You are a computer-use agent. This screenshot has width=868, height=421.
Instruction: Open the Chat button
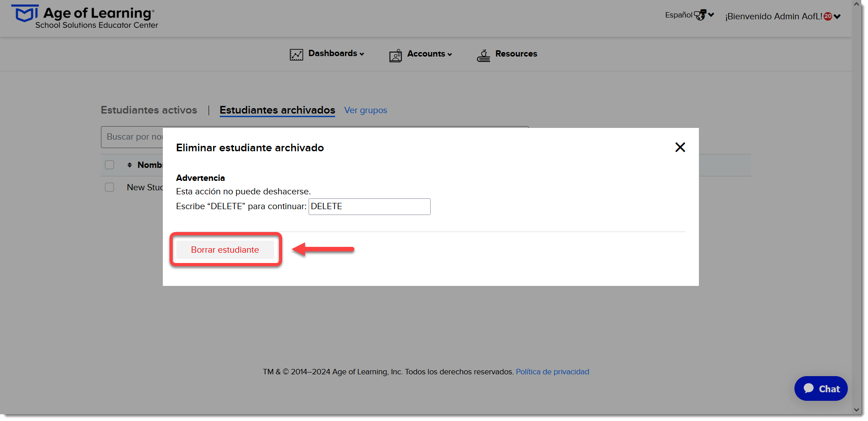point(821,389)
